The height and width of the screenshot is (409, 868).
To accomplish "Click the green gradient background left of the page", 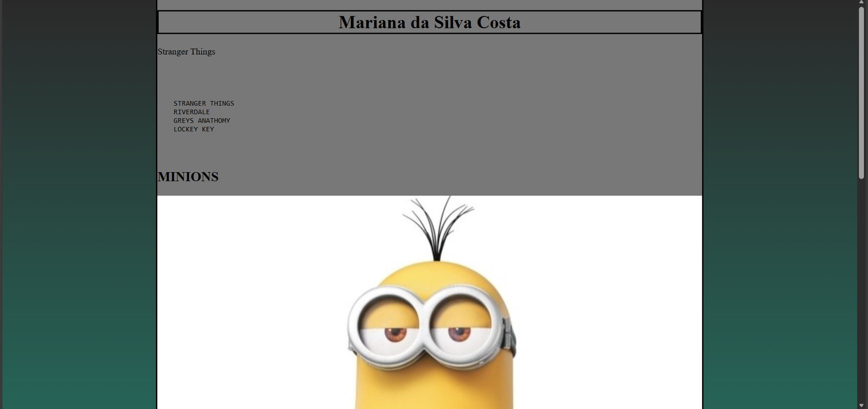I will tap(79, 217).
